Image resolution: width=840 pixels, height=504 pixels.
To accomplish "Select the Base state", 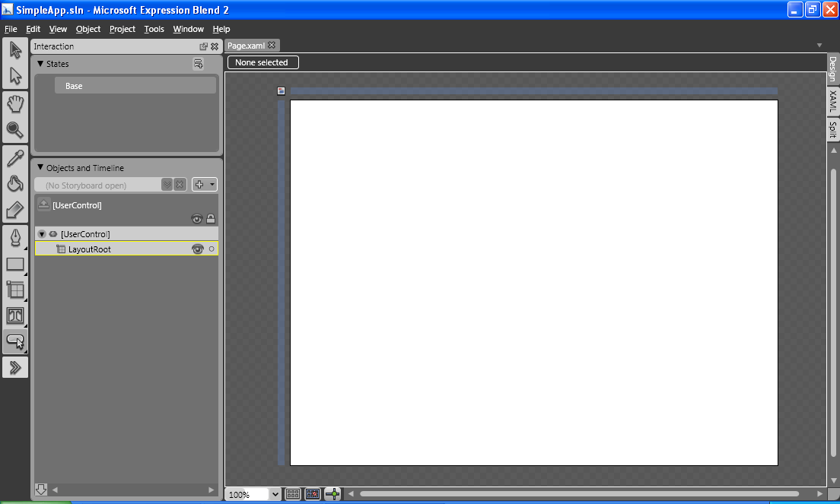I will click(x=135, y=86).
